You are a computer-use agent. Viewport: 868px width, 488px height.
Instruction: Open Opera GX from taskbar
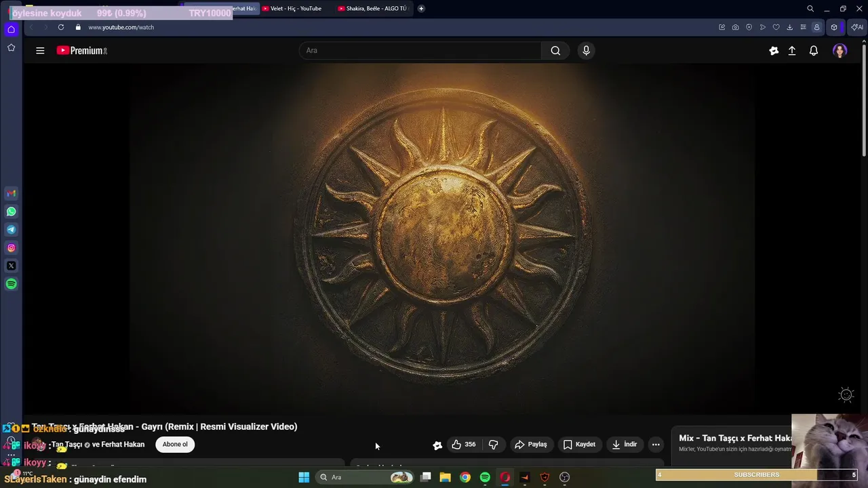click(505, 477)
